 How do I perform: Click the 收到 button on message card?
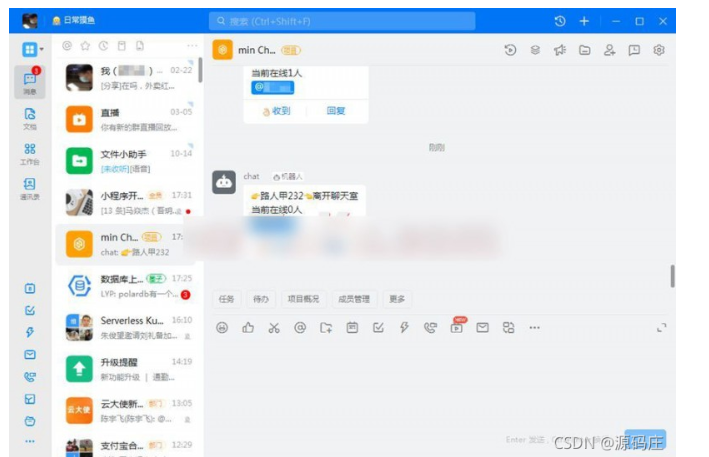pyautogui.click(x=276, y=111)
